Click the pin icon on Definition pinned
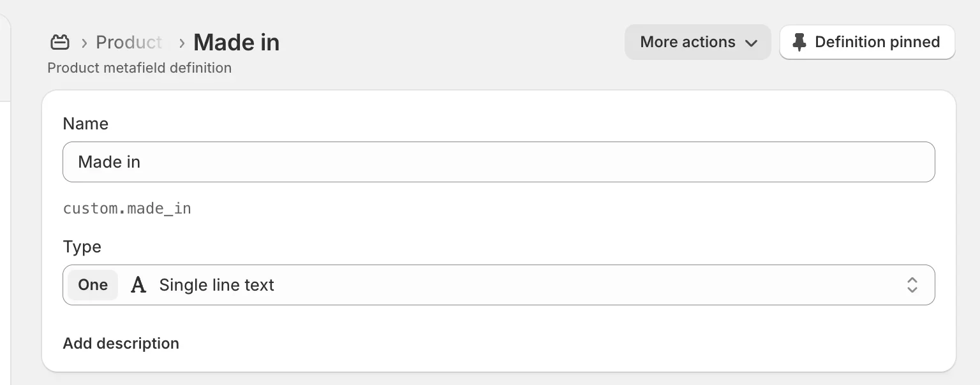The height and width of the screenshot is (385, 980). 799,41
